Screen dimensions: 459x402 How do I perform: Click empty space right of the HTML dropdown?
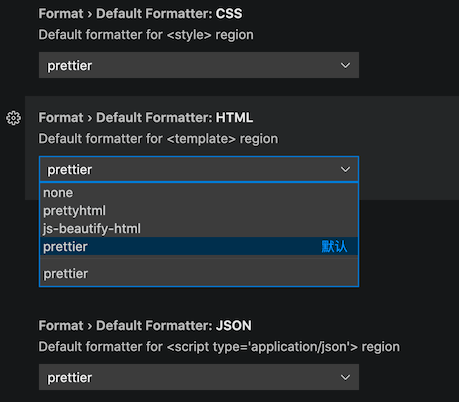pyautogui.click(x=408, y=169)
